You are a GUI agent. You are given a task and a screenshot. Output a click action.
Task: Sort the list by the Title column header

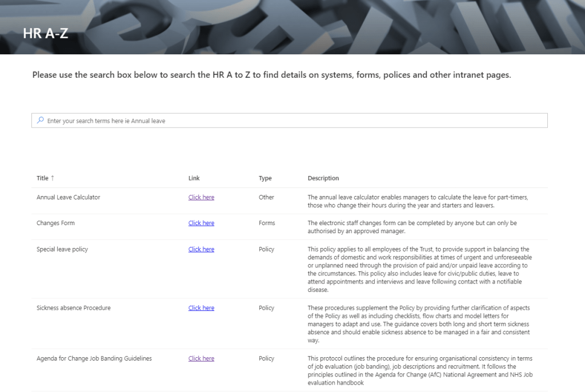click(42, 178)
